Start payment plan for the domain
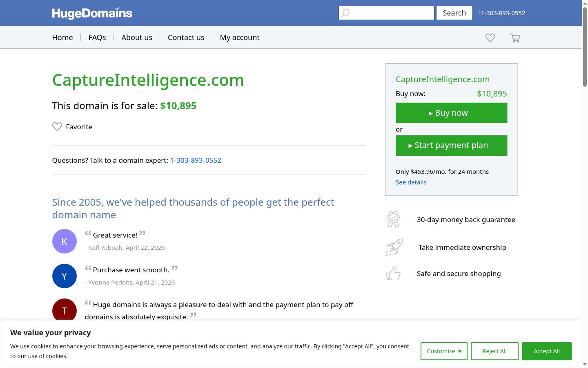Image resolution: width=588 pixels, height=368 pixels. [452, 146]
